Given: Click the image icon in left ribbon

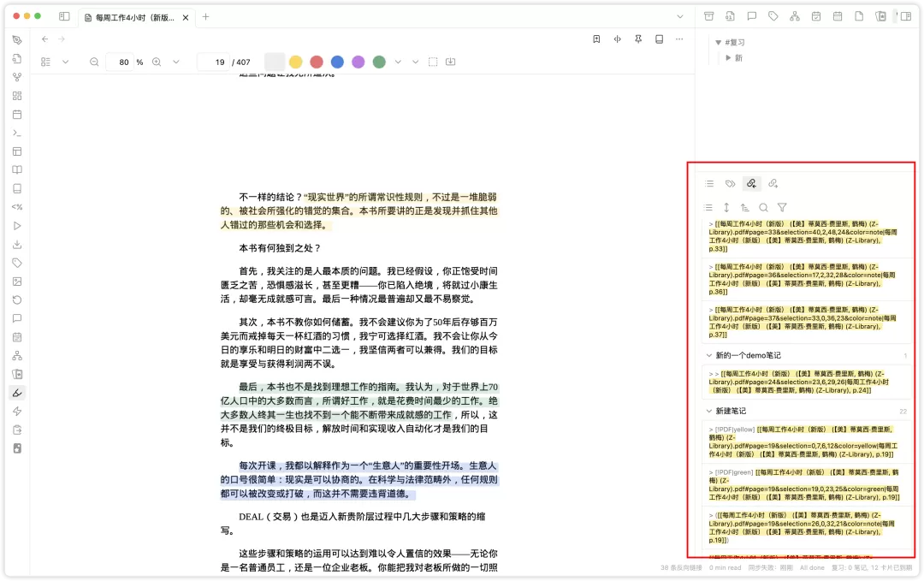Looking at the screenshot, I should [17, 281].
